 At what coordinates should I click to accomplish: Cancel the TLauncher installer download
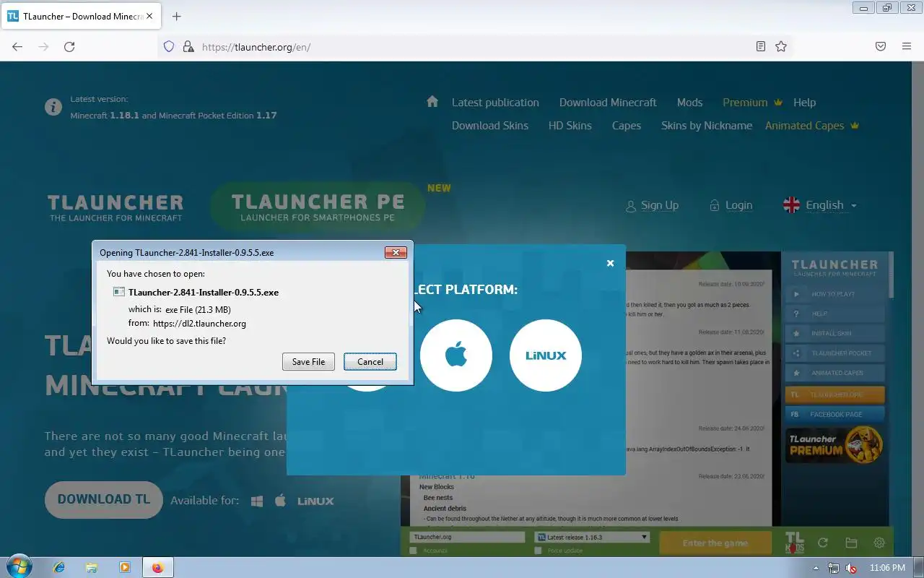[370, 362]
